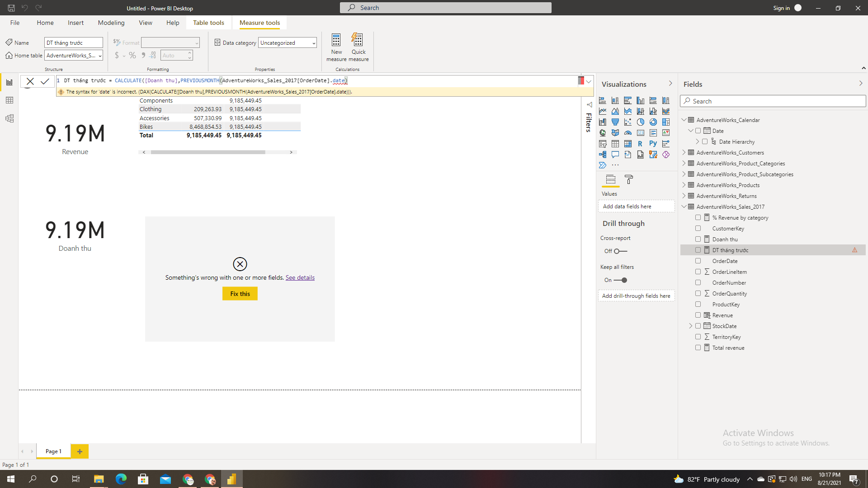This screenshot has width=868, height=488.
Task: Click the measure Name input field
Action: click(74, 43)
